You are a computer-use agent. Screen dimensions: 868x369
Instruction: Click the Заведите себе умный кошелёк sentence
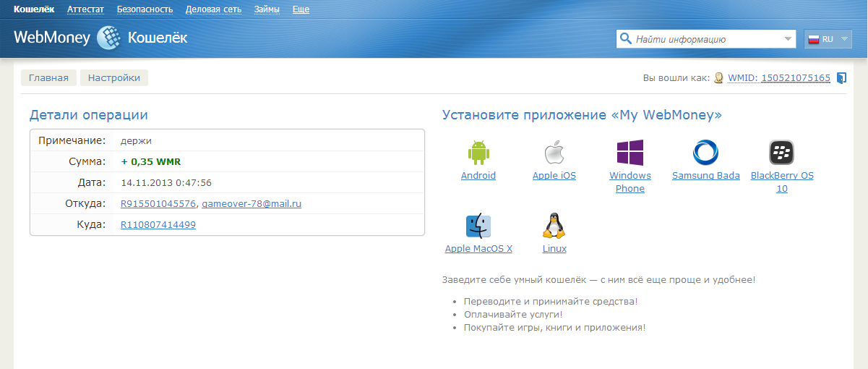599,279
